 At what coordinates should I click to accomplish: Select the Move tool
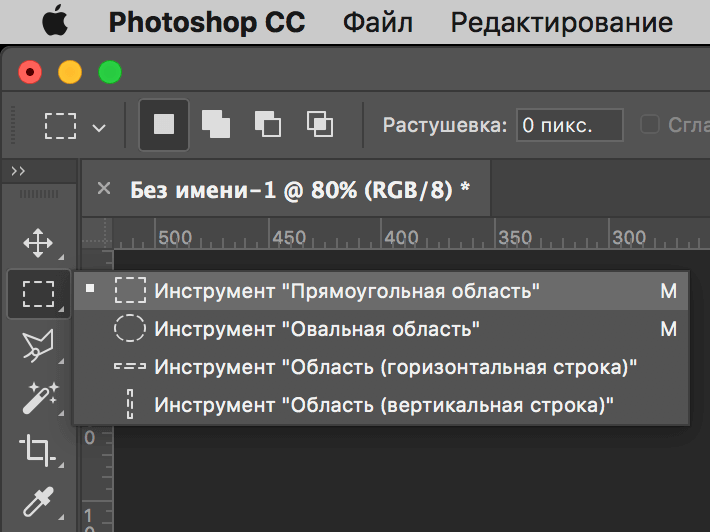point(38,243)
